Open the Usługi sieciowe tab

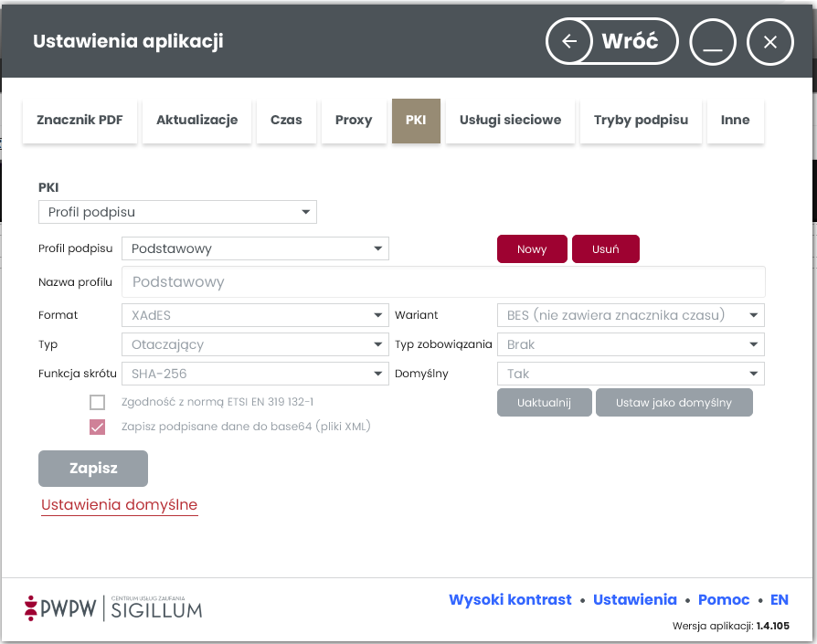point(510,121)
